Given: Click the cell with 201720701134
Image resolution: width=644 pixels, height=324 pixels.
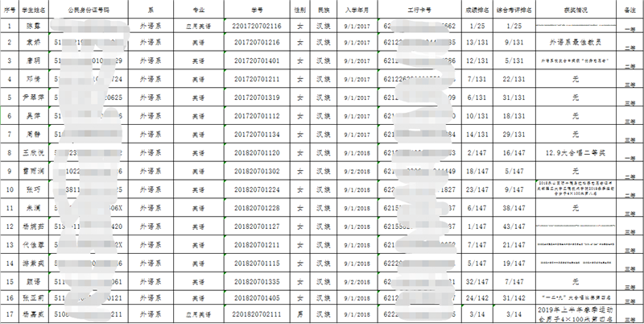Looking at the screenshot, I should 257,135.
